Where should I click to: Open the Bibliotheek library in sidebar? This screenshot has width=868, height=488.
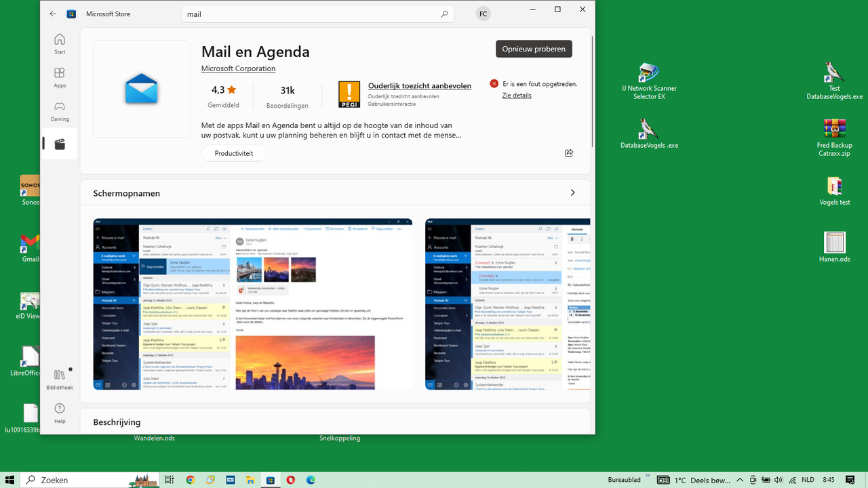(60, 380)
